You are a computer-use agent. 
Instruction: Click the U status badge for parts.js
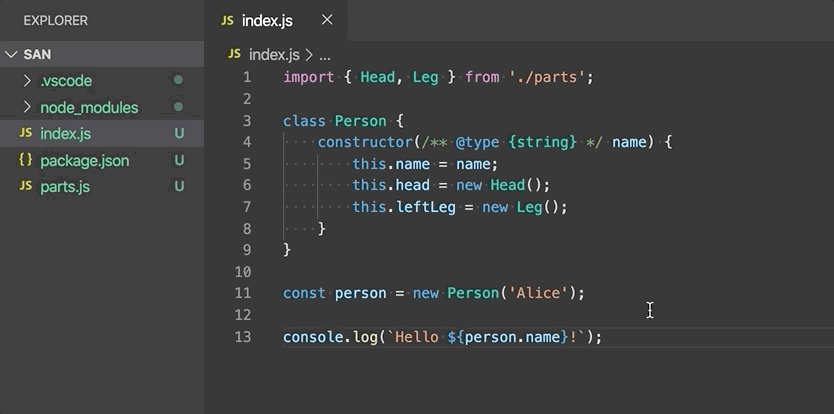coord(179,186)
